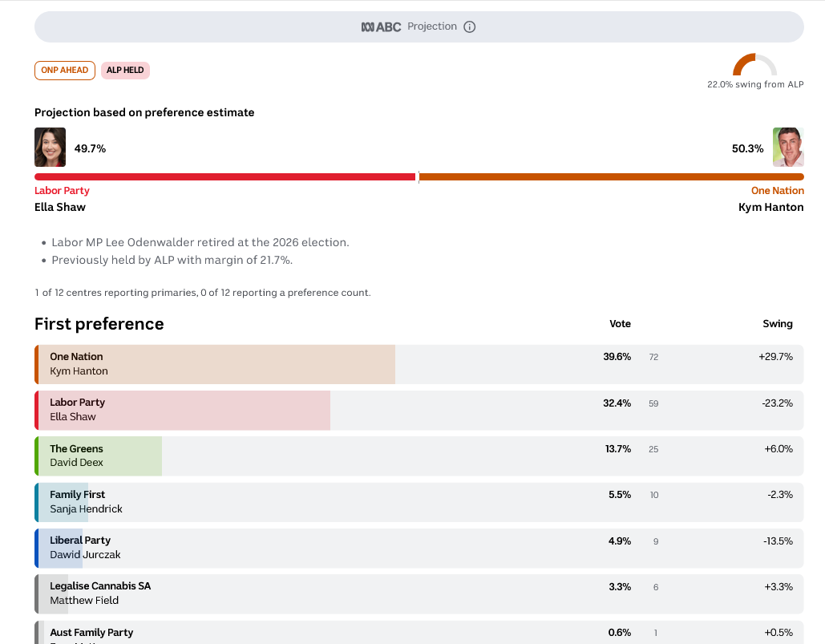This screenshot has width=825, height=644.
Task: Select the Legalise Cannabis SA Matthew Field row
Action: point(419,593)
